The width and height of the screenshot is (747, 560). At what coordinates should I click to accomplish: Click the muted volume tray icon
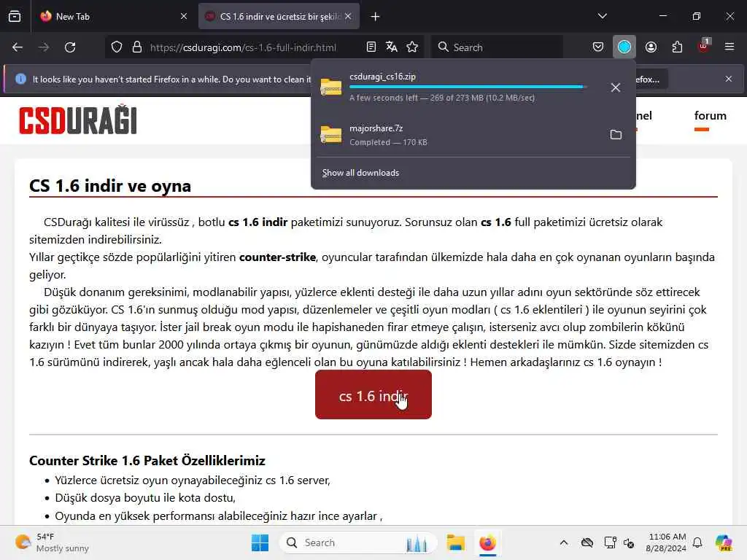(629, 542)
